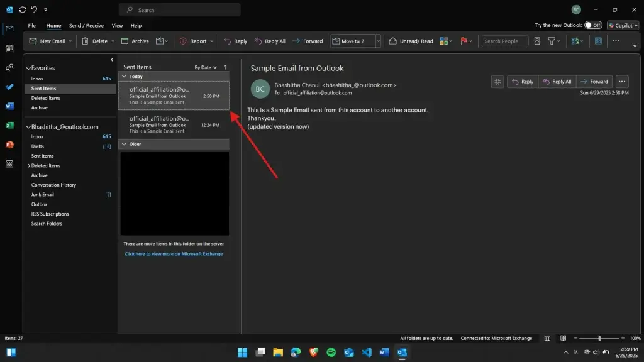The width and height of the screenshot is (644, 362).
Task: Select the 2:58 PM sent email
Action: pyautogui.click(x=174, y=96)
